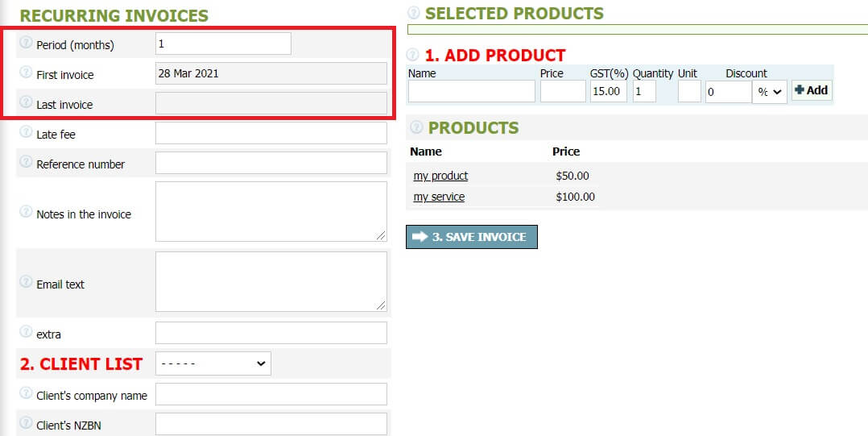
Task: Focus the product Price input
Action: [563, 91]
